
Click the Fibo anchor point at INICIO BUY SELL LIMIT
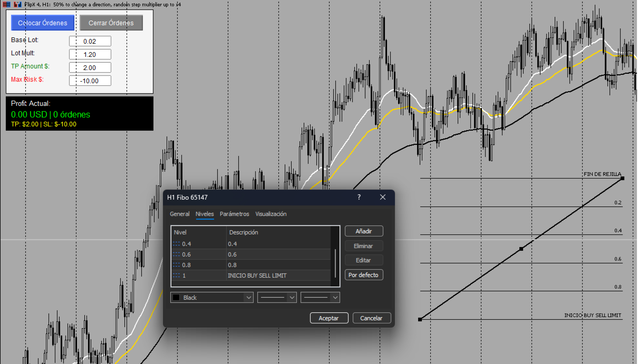pyautogui.click(x=420, y=319)
